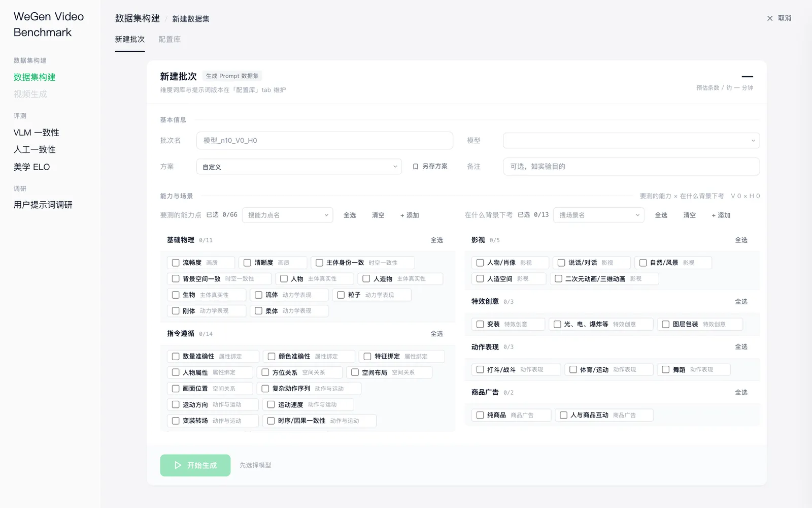
Task: Click 全选 next to 搜能力点名
Action: coord(350,215)
